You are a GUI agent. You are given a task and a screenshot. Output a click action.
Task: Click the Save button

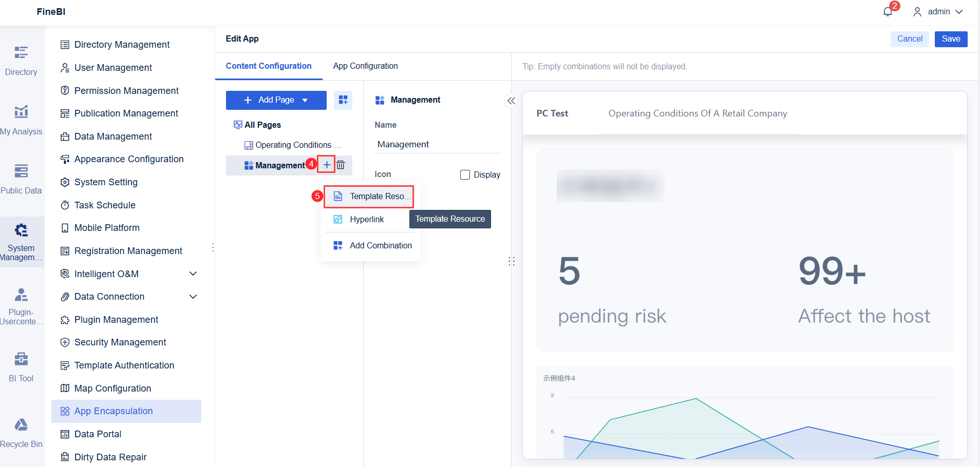[951, 39]
